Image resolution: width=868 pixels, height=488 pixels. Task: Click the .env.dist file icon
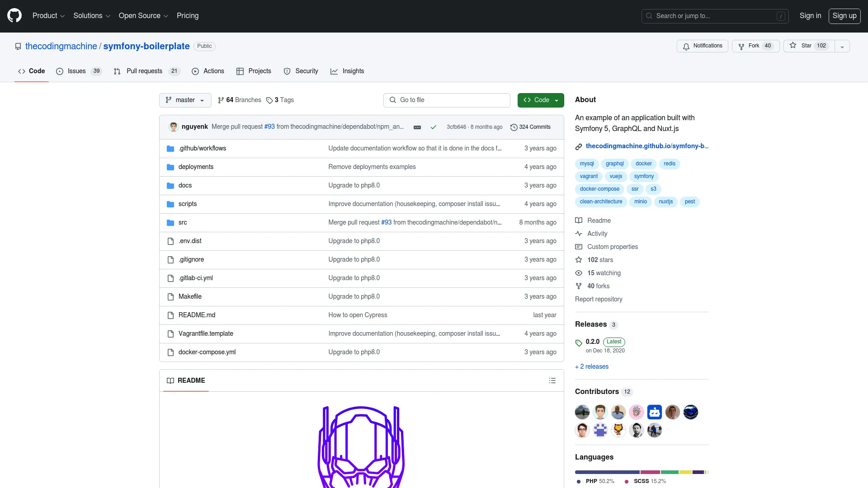170,241
